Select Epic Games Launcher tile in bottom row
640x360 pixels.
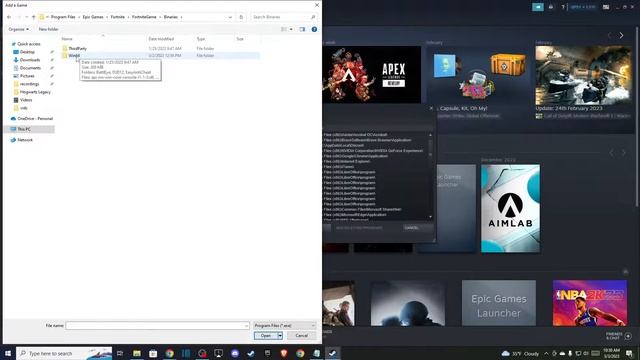[499, 303]
